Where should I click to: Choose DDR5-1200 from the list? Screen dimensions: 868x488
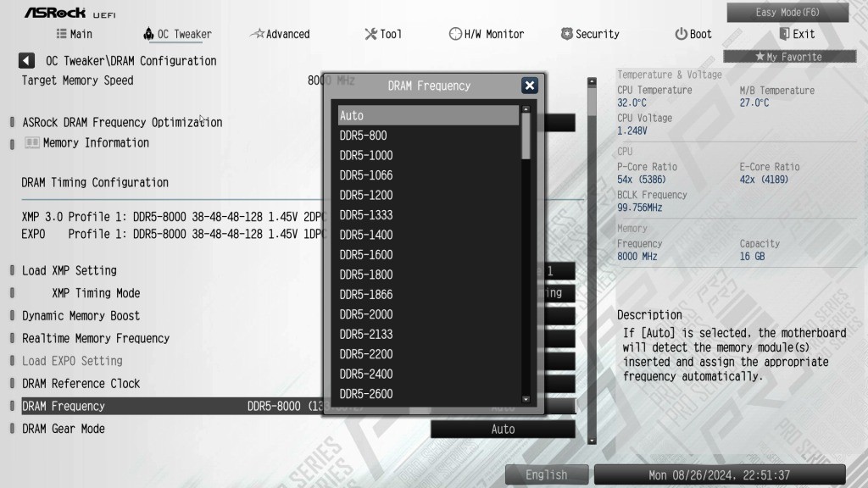tap(428, 196)
